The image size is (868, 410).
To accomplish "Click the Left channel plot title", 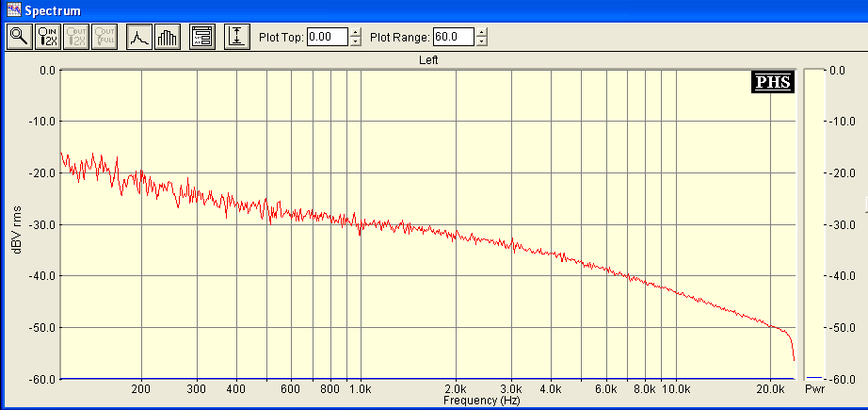I will (x=428, y=60).
